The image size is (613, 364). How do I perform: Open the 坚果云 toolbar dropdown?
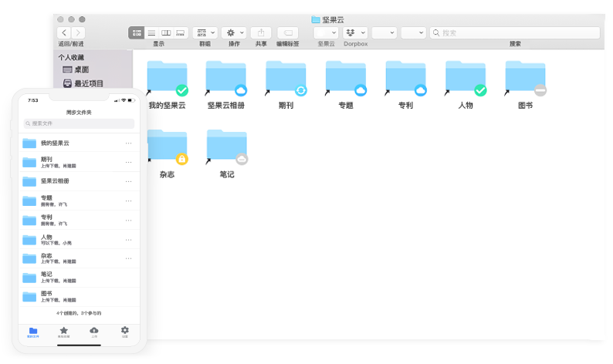click(x=326, y=33)
